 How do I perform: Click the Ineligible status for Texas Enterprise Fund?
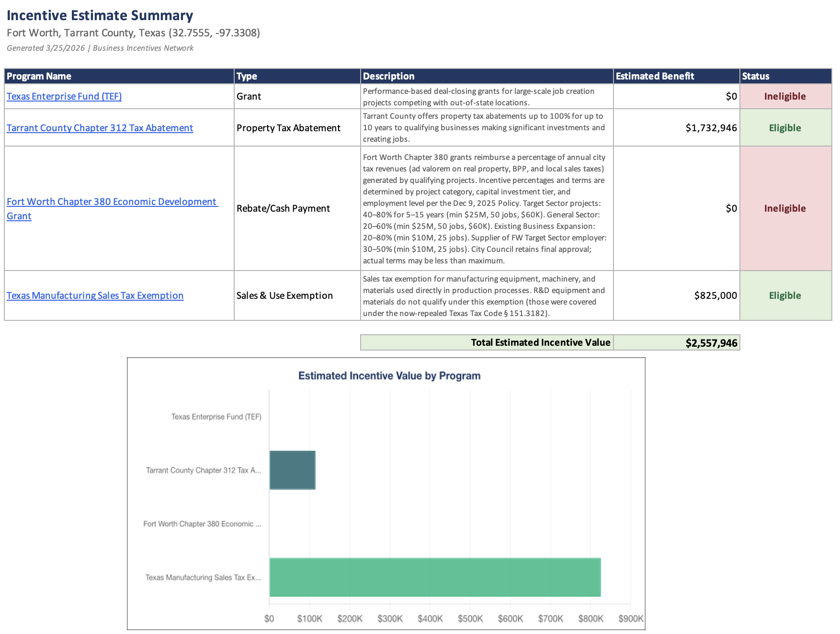click(785, 96)
